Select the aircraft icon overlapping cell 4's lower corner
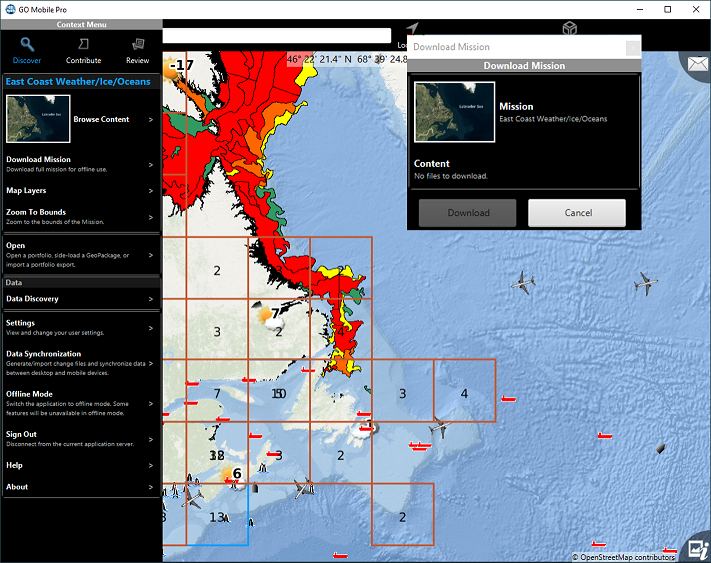The height and width of the screenshot is (563, 711). 439,426
